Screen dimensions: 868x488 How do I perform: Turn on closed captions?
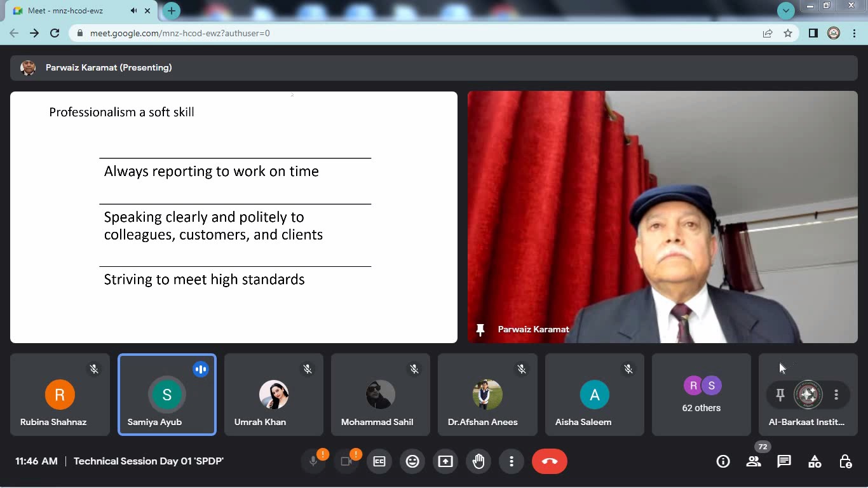coord(379,461)
